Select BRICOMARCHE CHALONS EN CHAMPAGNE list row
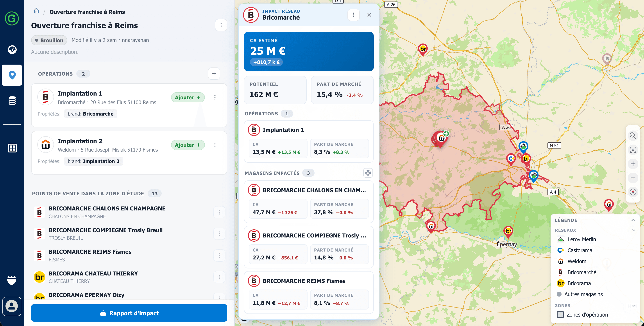The height and width of the screenshot is (326, 644). tap(129, 212)
